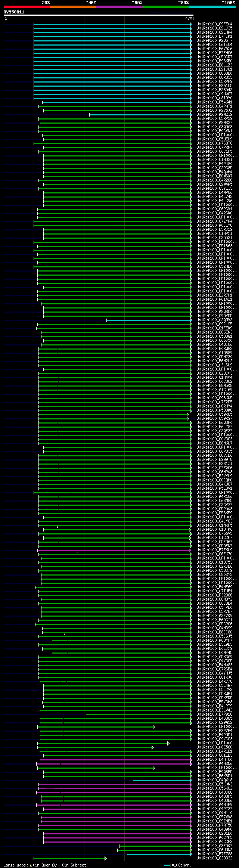Click the UniRef100_Q231B0 label
The width and height of the screenshot is (239, 868).
(x=214, y=834)
